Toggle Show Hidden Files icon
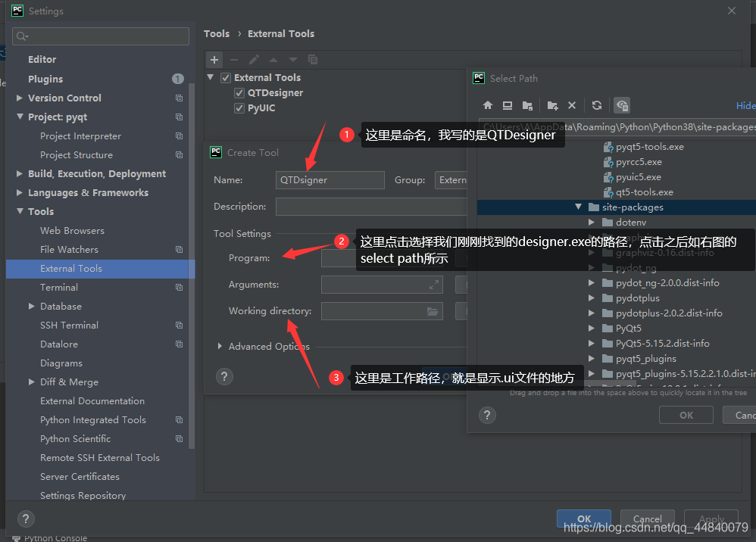The height and width of the screenshot is (542, 756). point(622,105)
